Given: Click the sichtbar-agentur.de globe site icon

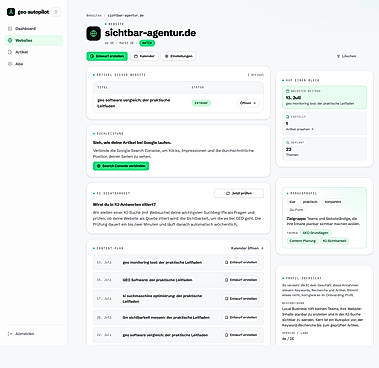Looking at the screenshot, I should tap(94, 34).
